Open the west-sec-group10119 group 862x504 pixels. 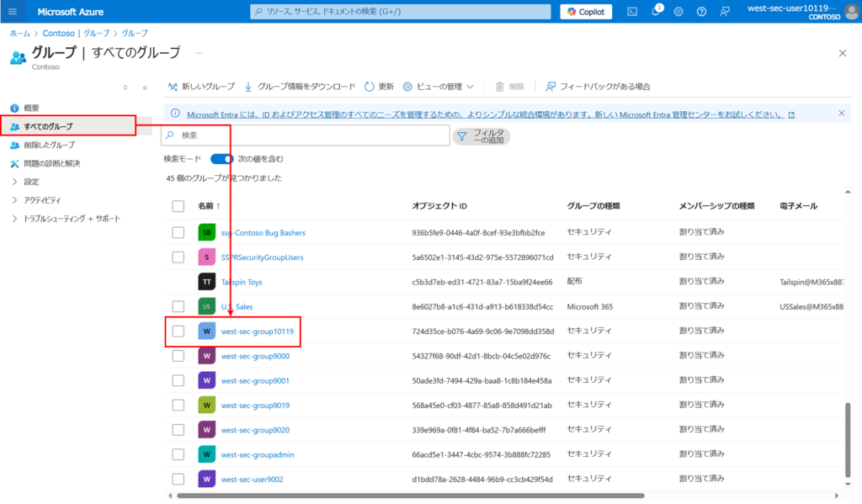click(x=258, y=332)
